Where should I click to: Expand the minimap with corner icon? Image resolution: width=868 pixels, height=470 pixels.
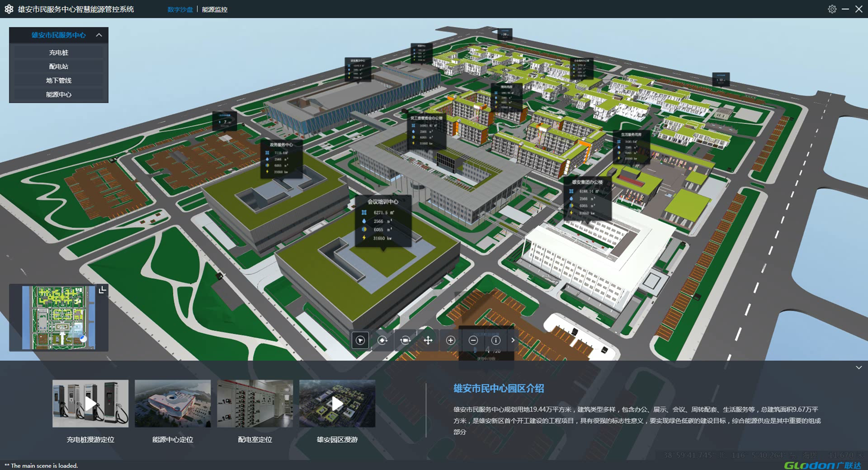pyautogui.click(x=102, y=290)
